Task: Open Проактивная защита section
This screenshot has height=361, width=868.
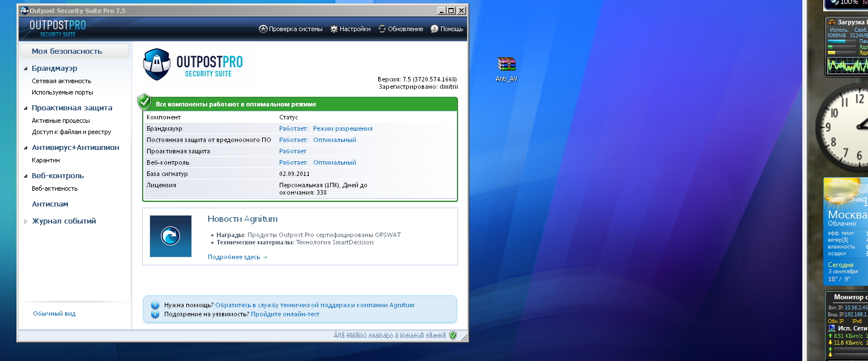Action: [72, 108]
